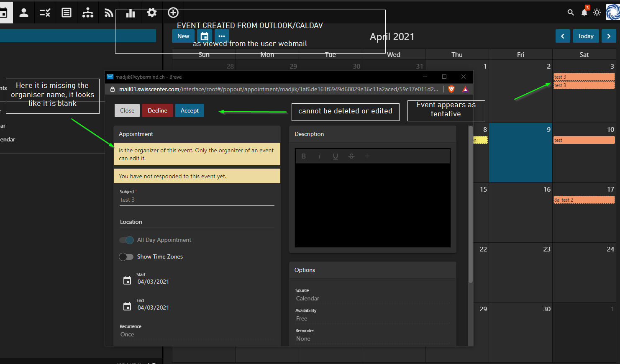Open the Contacts section icon
620x364 pixels.
[24, 13]
